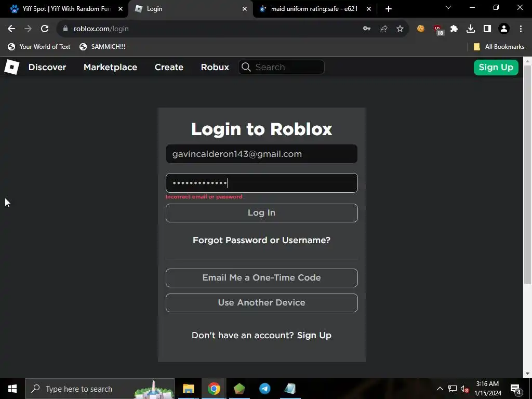Bookmark this page with the star icon
532x399 pixels.
tap(400, 29)
